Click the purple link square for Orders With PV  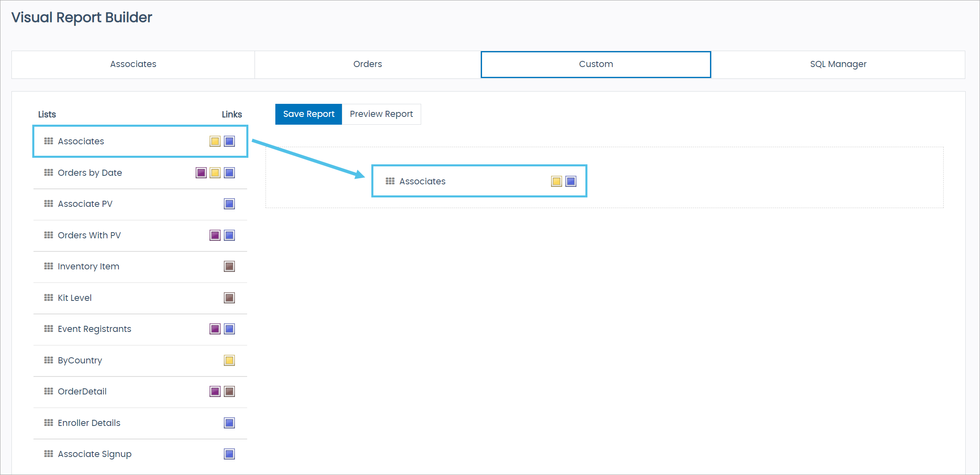(215, 235)
